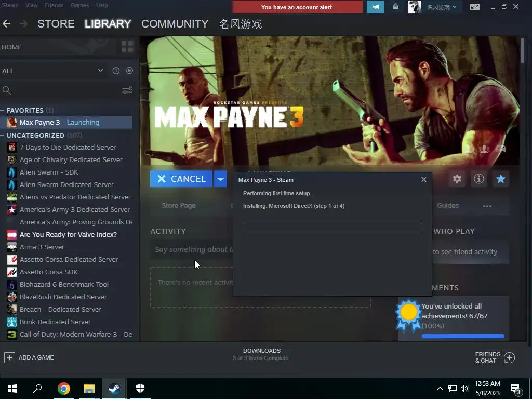Screen dimensions: 532x399
Task: Show game information icon
Action: coord(478,179)
